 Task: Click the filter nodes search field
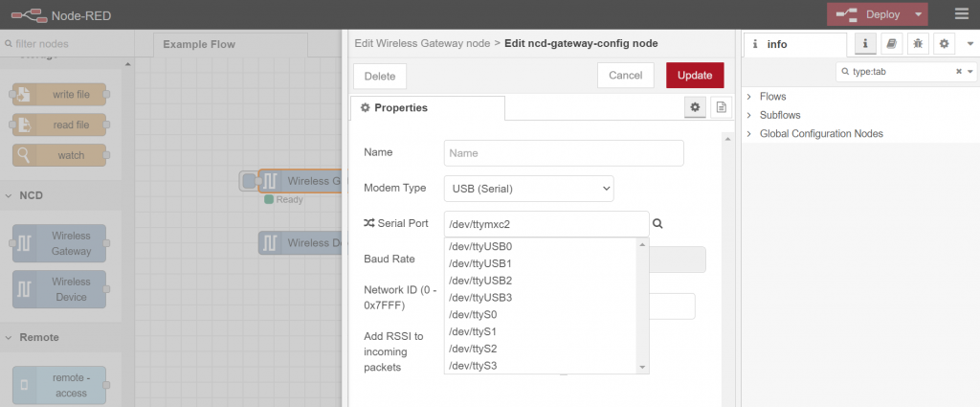click(x=66, y=44)
